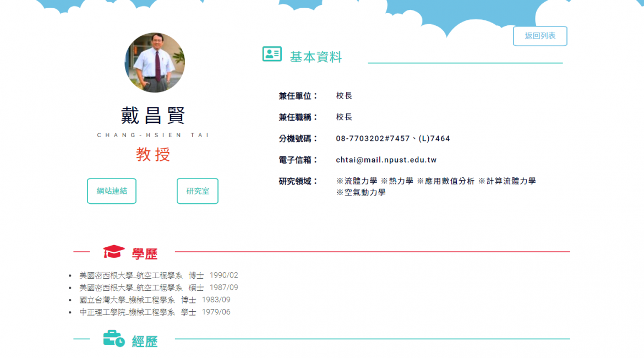Select the name 戴昌賢
Screen dimensions: 644x358
click(153, 116)
